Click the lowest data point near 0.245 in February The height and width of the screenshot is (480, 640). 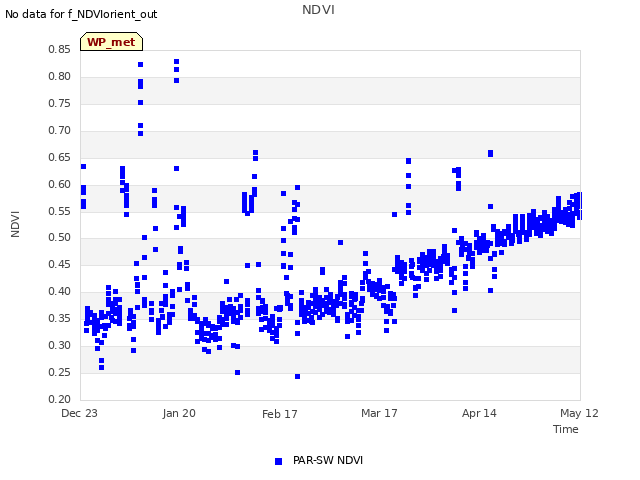click(298, 376)
